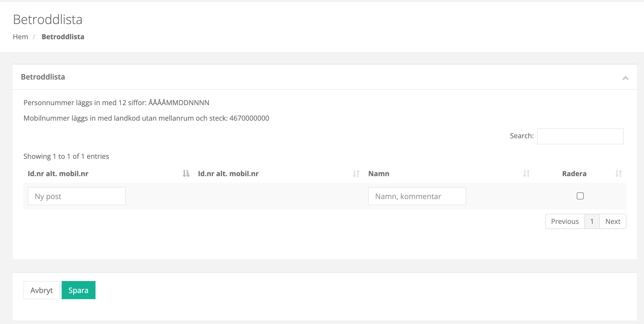
Task: Go to the Next page
Action: pyautogui.click(x=613, y=221)
